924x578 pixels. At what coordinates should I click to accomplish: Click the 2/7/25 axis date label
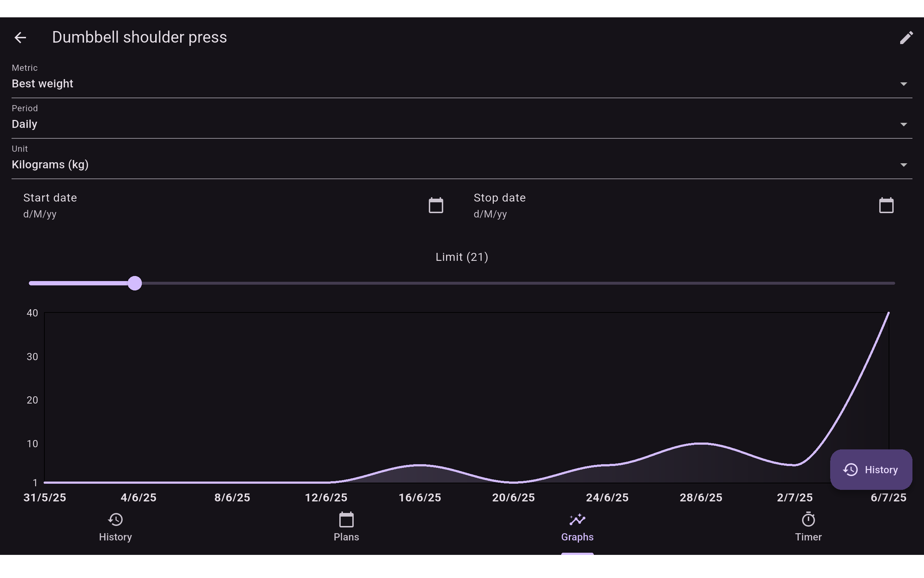pos(794,498)
